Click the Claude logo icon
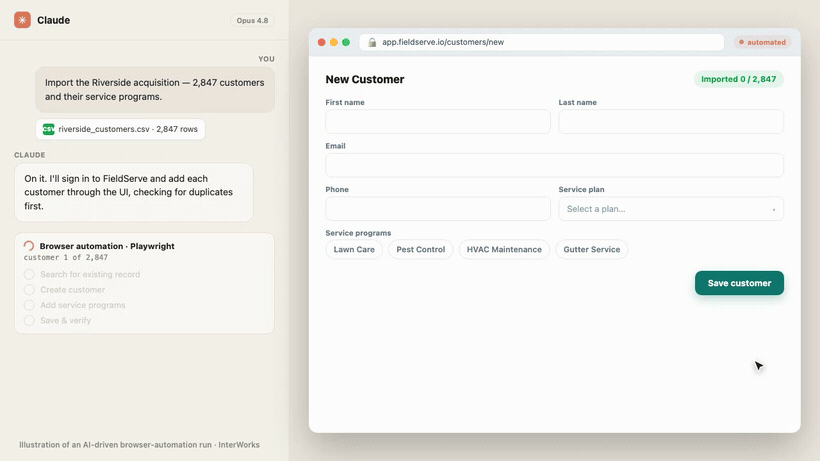The width and height of the screenshot is (820, 461). pos(22,20)
